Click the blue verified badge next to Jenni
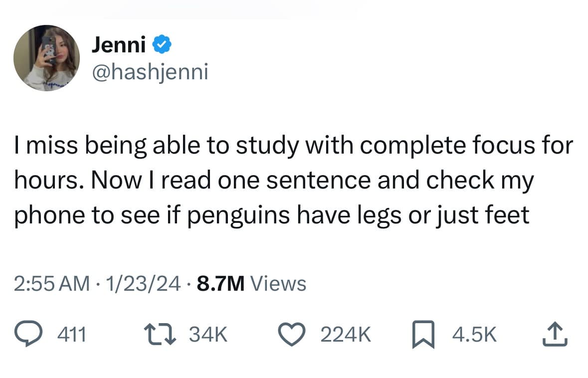 (x=162, y=44)
